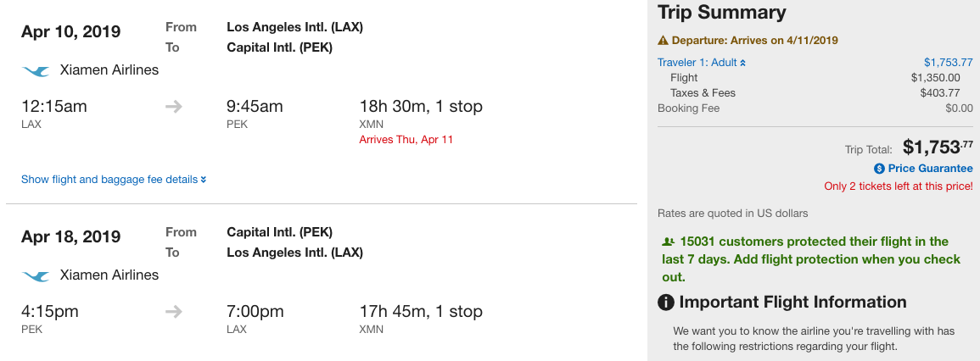Expand Show flight and baggage fee details
This screenshot has height=361, width=980.
(109, 180)
